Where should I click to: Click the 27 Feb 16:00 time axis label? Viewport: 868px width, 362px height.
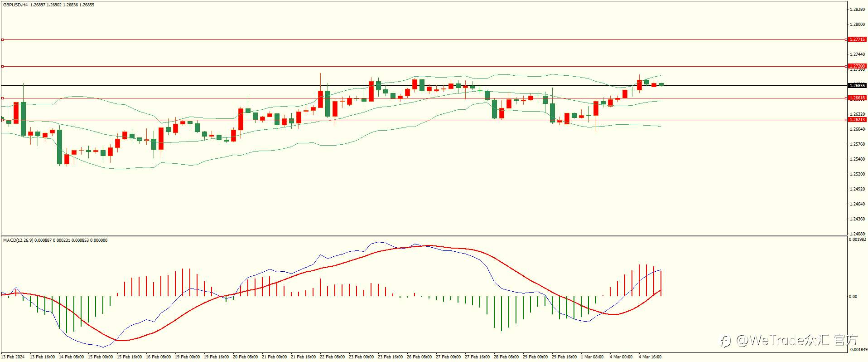477,357
